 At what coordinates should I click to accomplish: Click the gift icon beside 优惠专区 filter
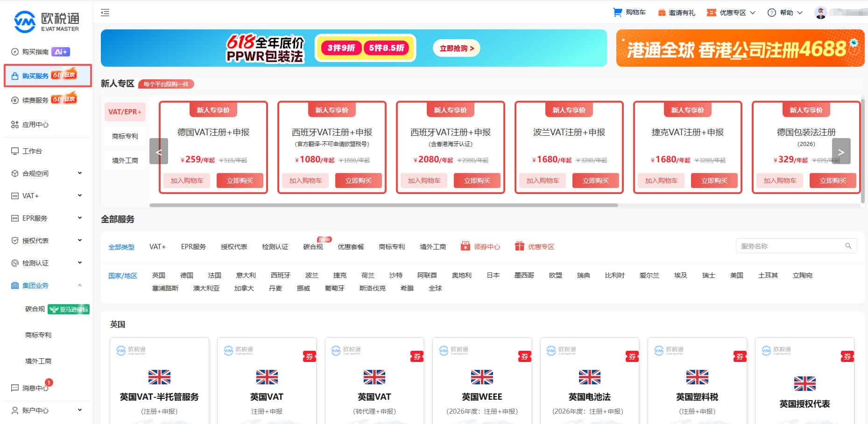pyautogui.click(x=519, y=246)
